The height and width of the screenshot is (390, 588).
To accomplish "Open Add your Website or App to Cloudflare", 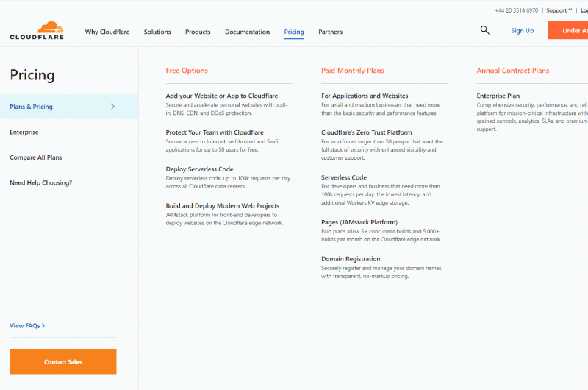I will (x=222, y=96).
